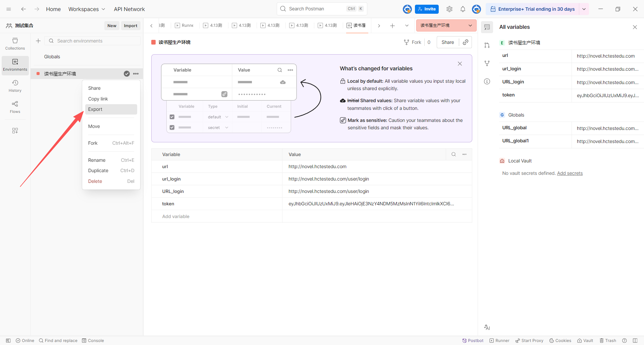Open the 读书屋生产环境 environment selector
This screenshot has width=644, height=345.
pyautogui.click(x=446, y=25)
